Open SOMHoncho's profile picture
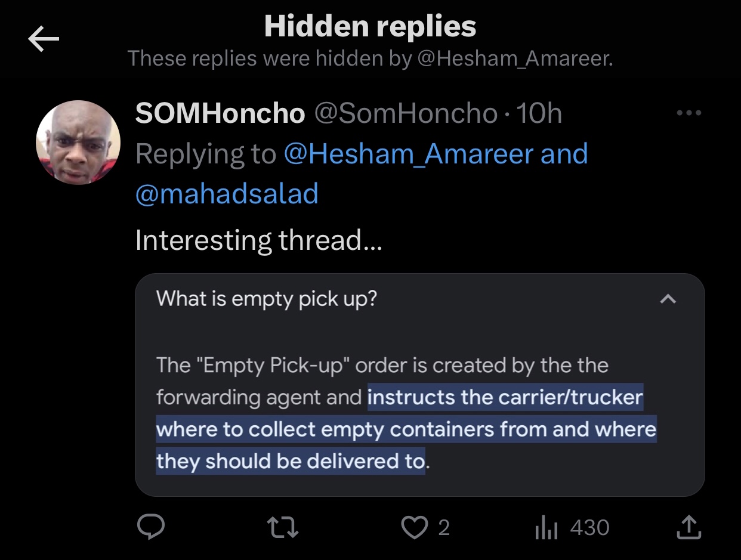This screenshot has height=560, width=741. 78,143
